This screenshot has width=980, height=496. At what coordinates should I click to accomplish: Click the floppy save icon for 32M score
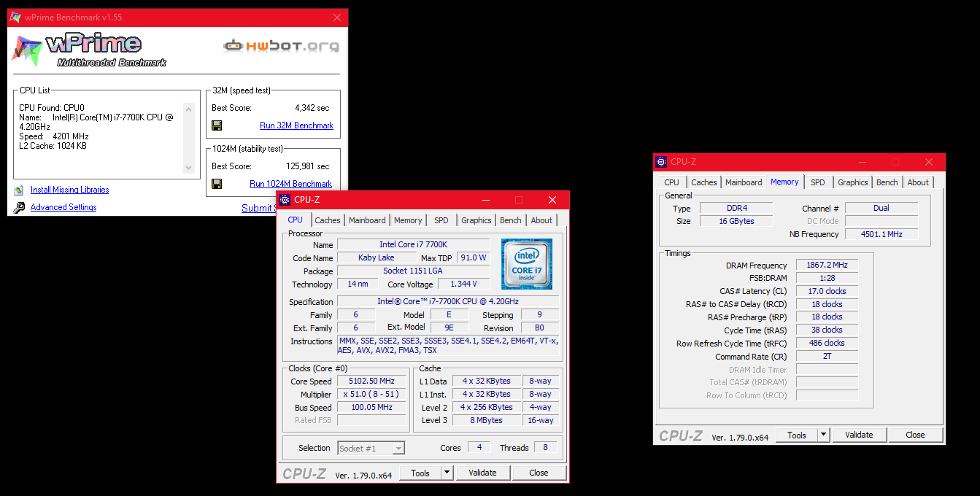(x=217, y=125)
